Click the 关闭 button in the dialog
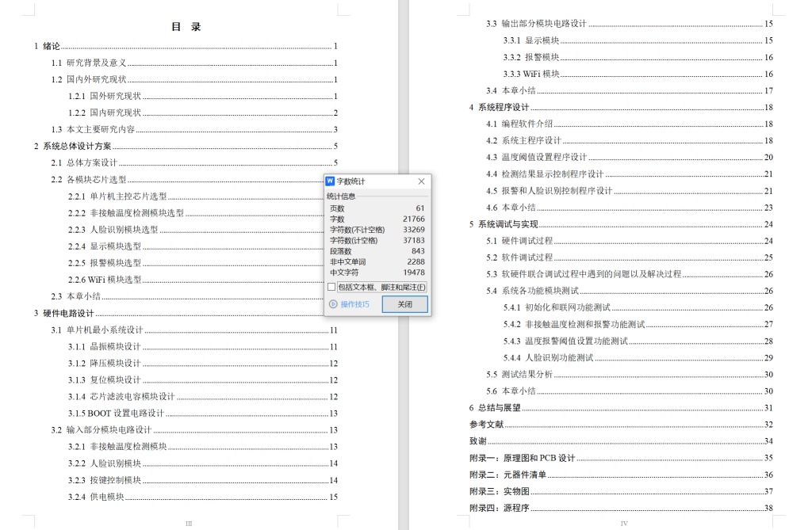This screenshot has height=530, width=812. click(404, 304)
